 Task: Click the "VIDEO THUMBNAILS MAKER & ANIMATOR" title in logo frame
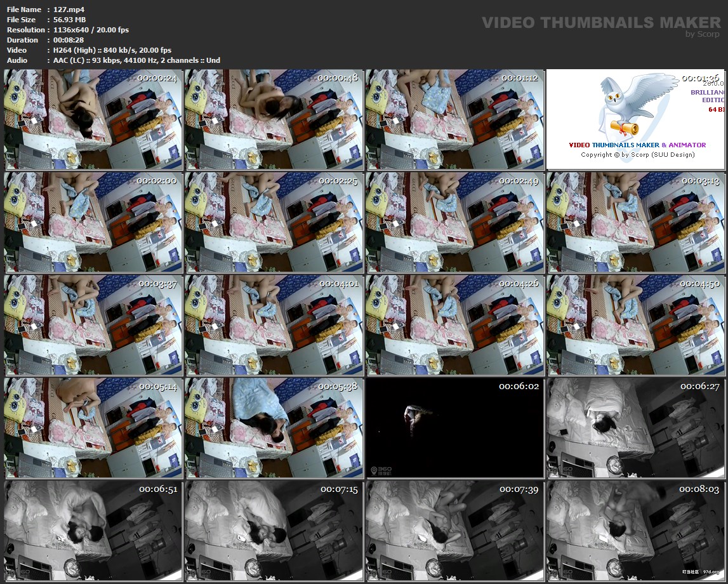tap(637, 145)
